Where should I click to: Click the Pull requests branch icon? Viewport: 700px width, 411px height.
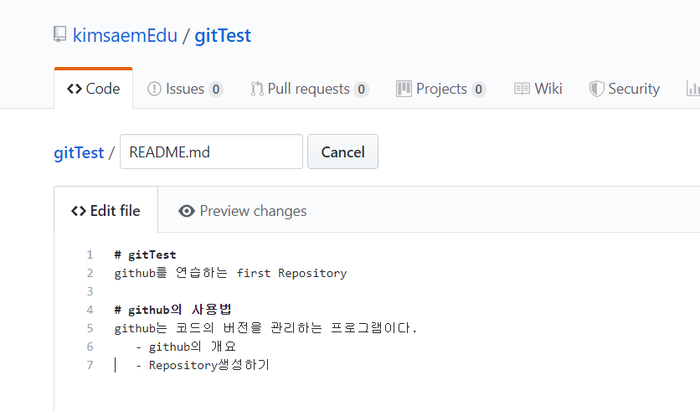tap(257, 89)
